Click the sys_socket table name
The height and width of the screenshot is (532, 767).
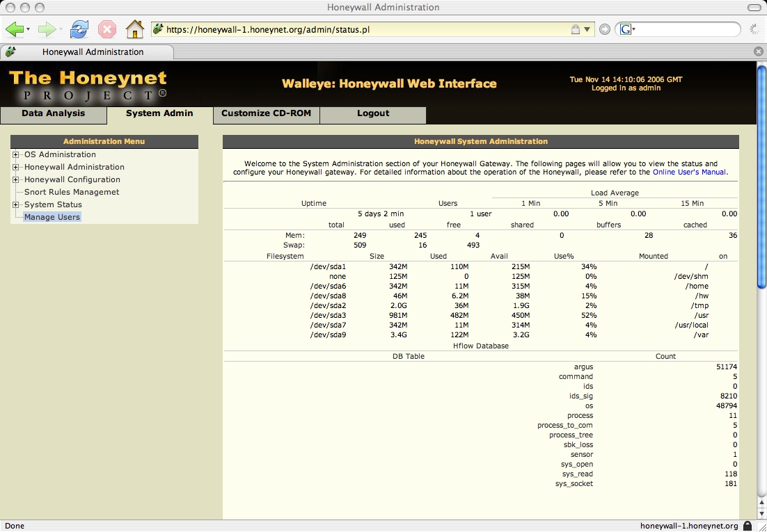pos(574,484)
